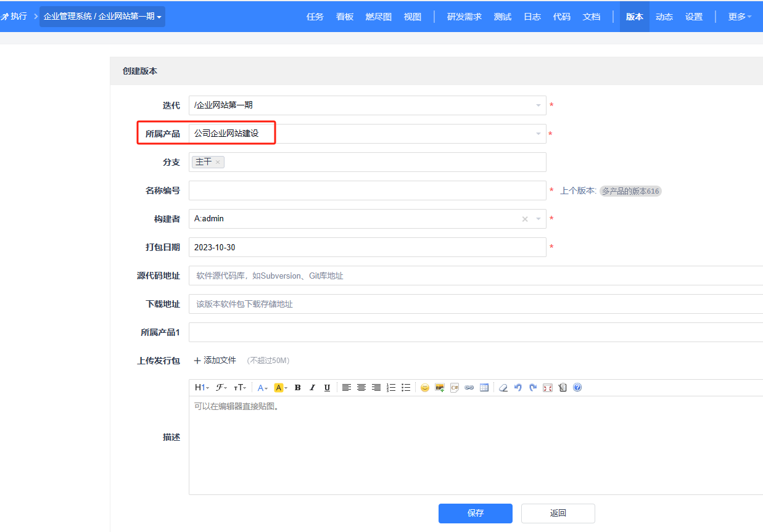The height and width of the screenshot is (532, 763).
Task: Toggle bold formatting in the editor
Action: click(x=297, y=388)
